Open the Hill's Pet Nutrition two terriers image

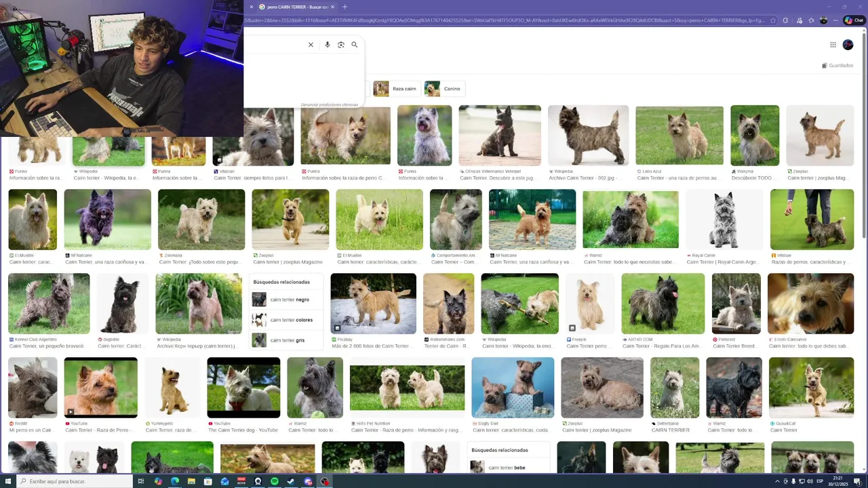point(407,387)
